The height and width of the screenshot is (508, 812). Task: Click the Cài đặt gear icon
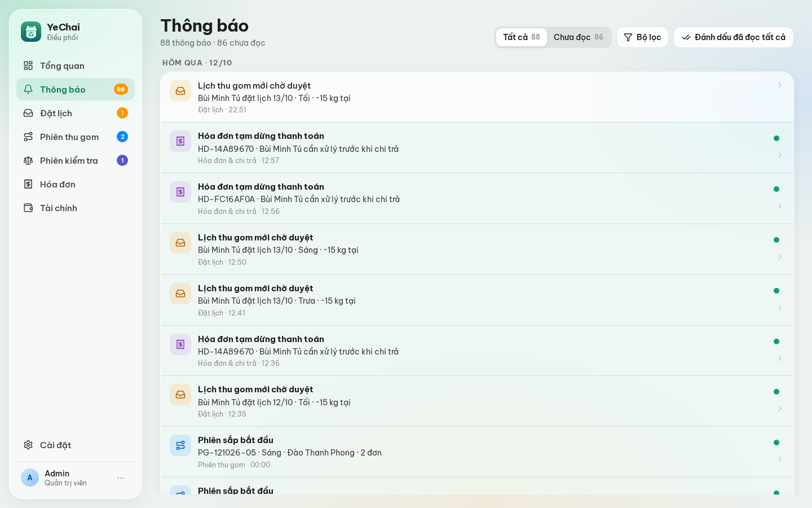coord(28,445)
